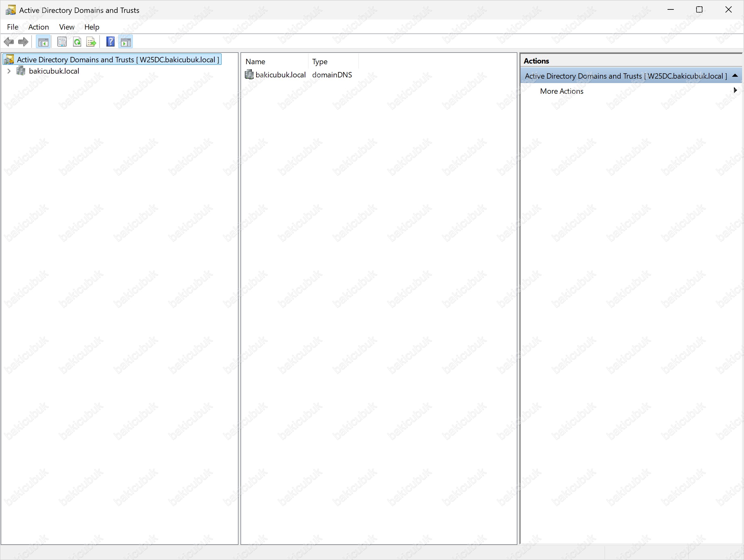The image size is (744, 560).
Task: Click the domainDNS type cell
Action: point(332,75)
